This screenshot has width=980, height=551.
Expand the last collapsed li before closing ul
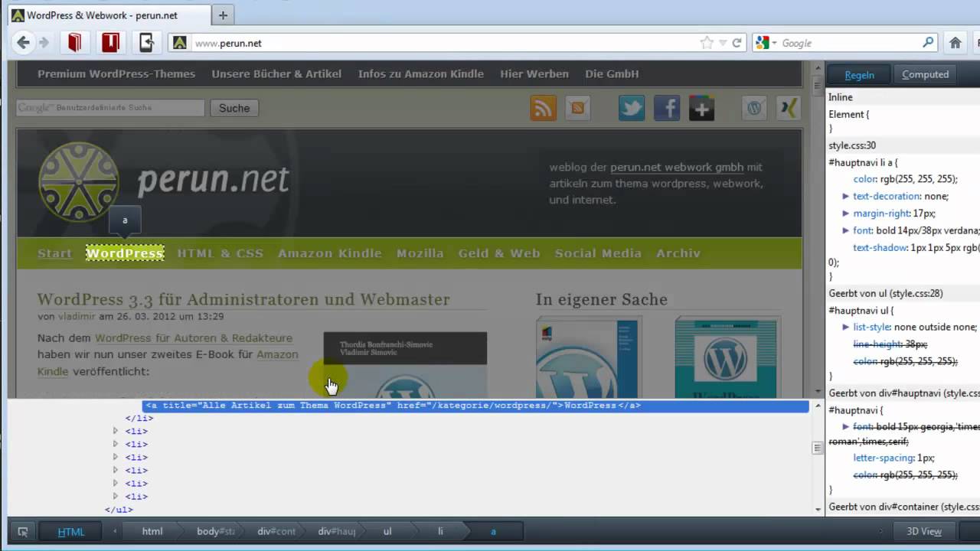coord(116,496)
